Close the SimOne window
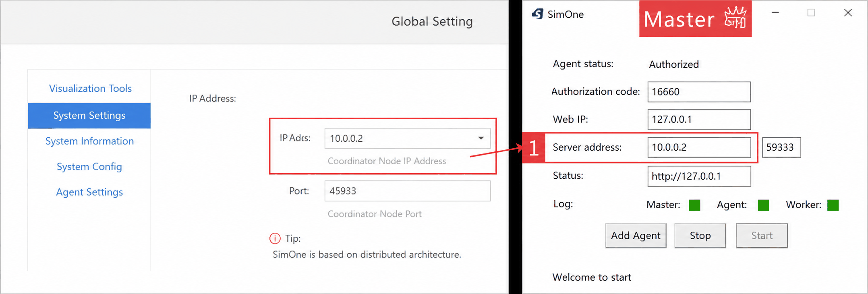The width and height of the screenshot is (868, 294). [x=848, y=13]
